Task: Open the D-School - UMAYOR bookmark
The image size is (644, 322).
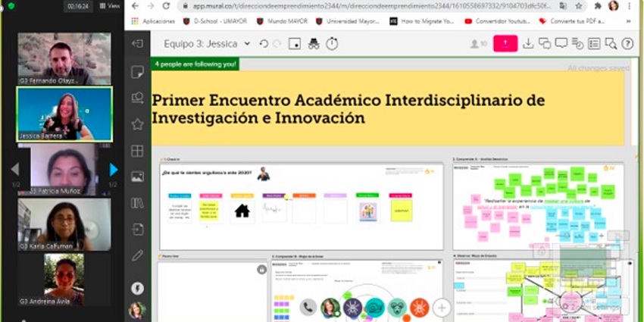Action: pos(215,21)
